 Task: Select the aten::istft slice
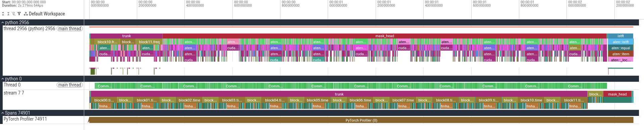[621, 42]
